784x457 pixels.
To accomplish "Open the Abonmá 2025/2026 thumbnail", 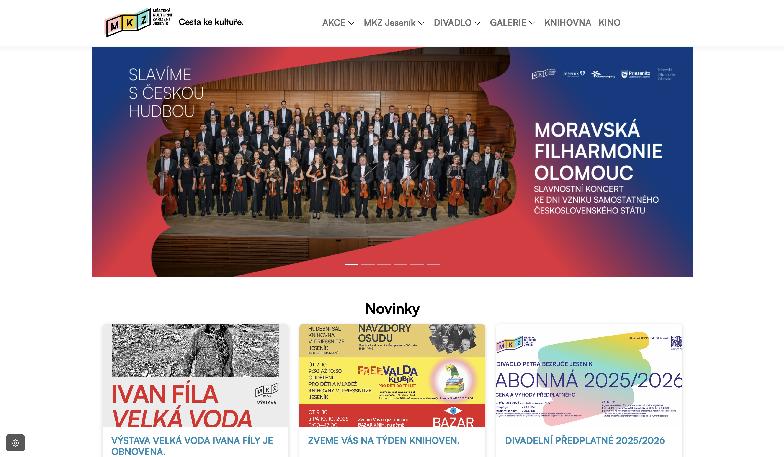I will [x=588, y=376].
